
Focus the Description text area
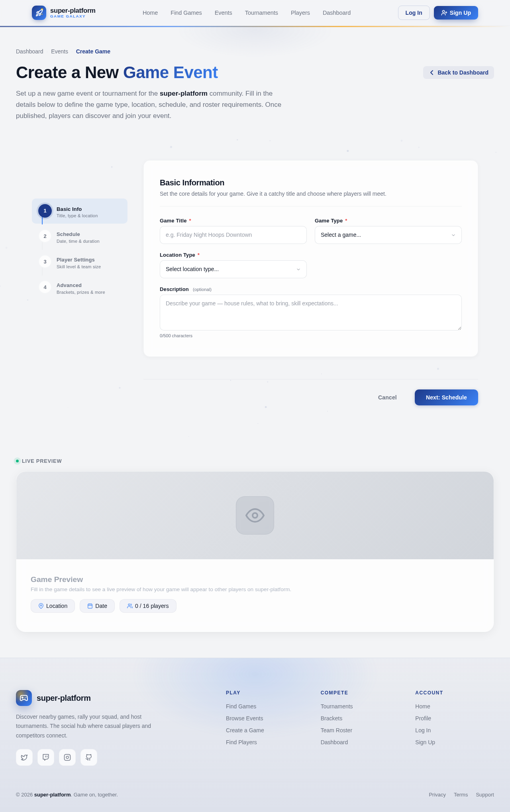311,313
